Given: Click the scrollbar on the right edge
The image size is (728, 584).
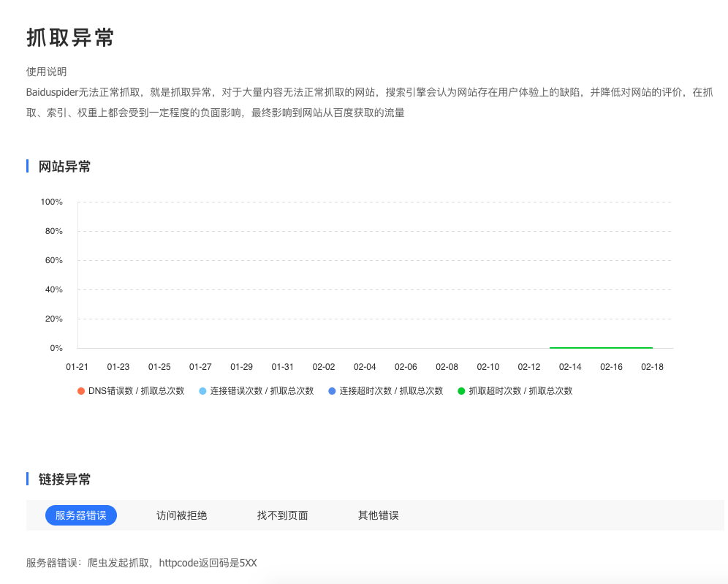Looking at the screenshot, I should click(x=724, y=292).
